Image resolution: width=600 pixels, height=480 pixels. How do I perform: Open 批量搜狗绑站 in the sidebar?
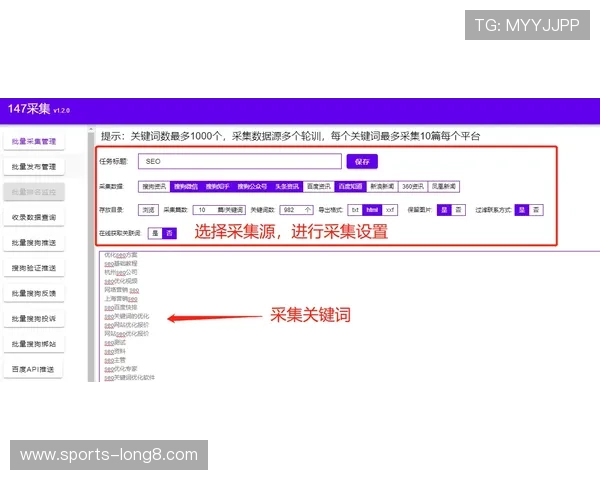[x=34, y=344]
